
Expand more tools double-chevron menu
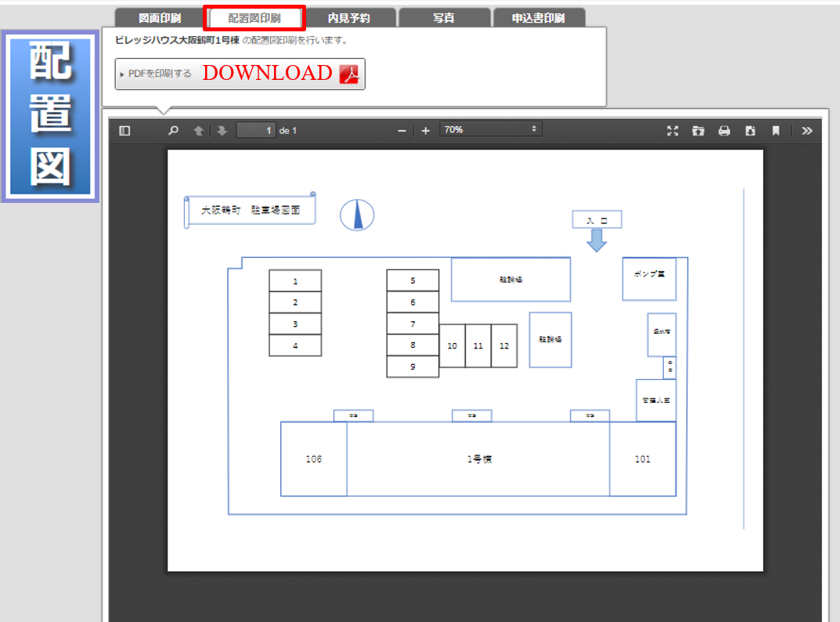point(807,131)
